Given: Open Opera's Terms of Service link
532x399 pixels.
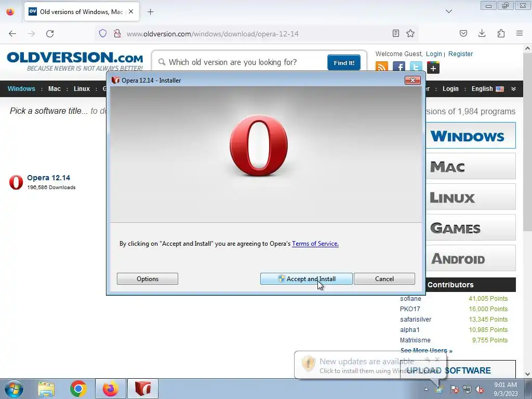Looking at the screenshot, I should 315,244.
